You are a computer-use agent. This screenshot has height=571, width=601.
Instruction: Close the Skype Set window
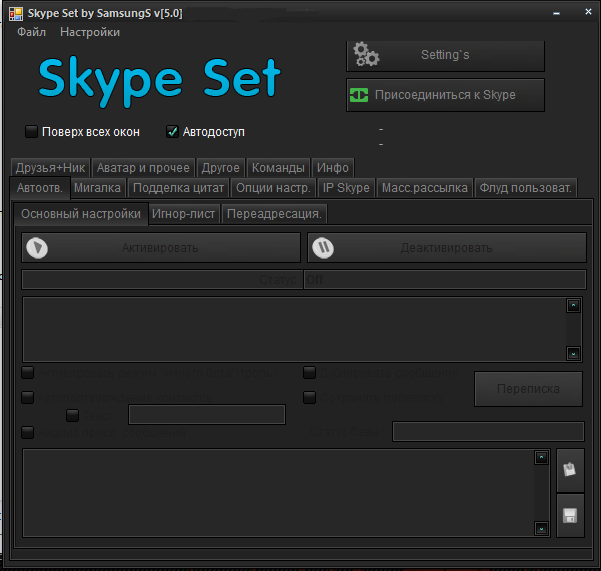[588, 12]
